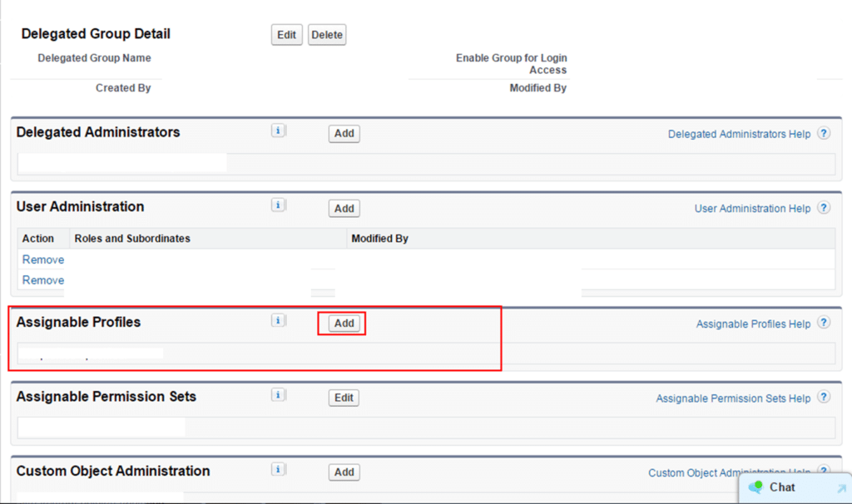Screen dimensions: 852x504
Task: Open info icon next to User Administration
Action: pyautogui.click(x=279, y=205)
